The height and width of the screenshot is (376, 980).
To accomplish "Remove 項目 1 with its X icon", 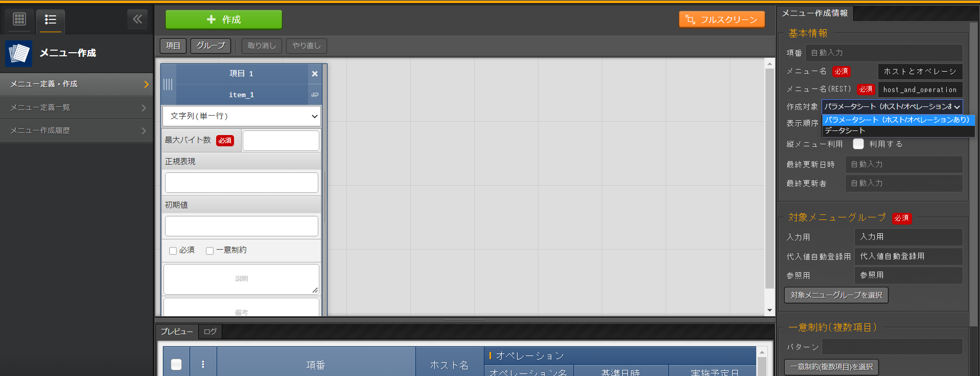I will (315, 74).
